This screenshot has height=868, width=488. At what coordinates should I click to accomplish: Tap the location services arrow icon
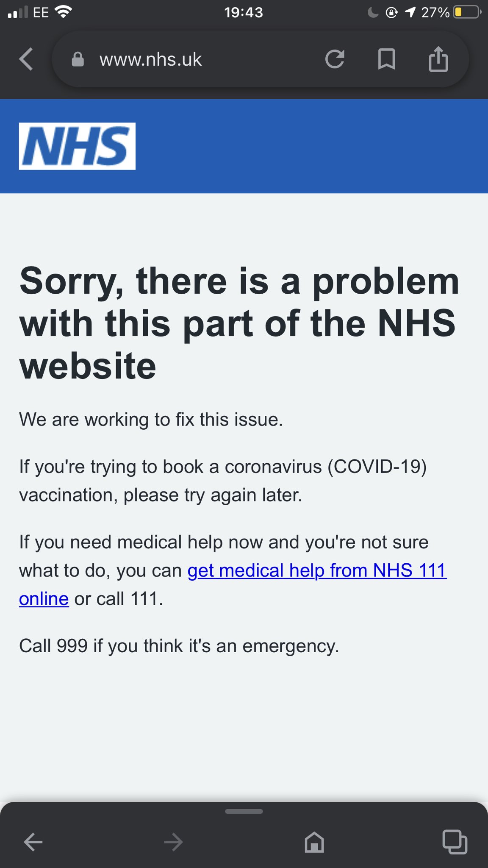(410, 12)
